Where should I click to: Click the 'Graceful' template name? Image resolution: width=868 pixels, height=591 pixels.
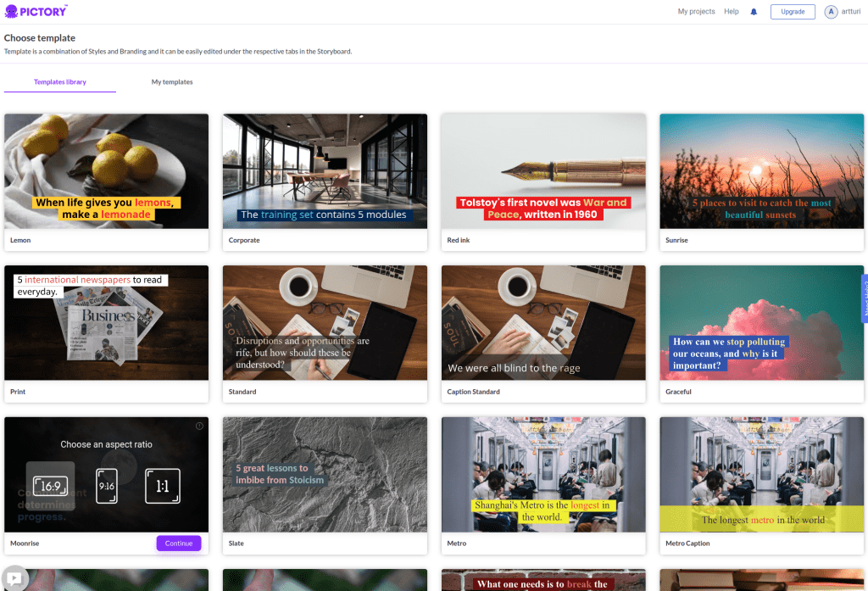(x=678, y=392)
